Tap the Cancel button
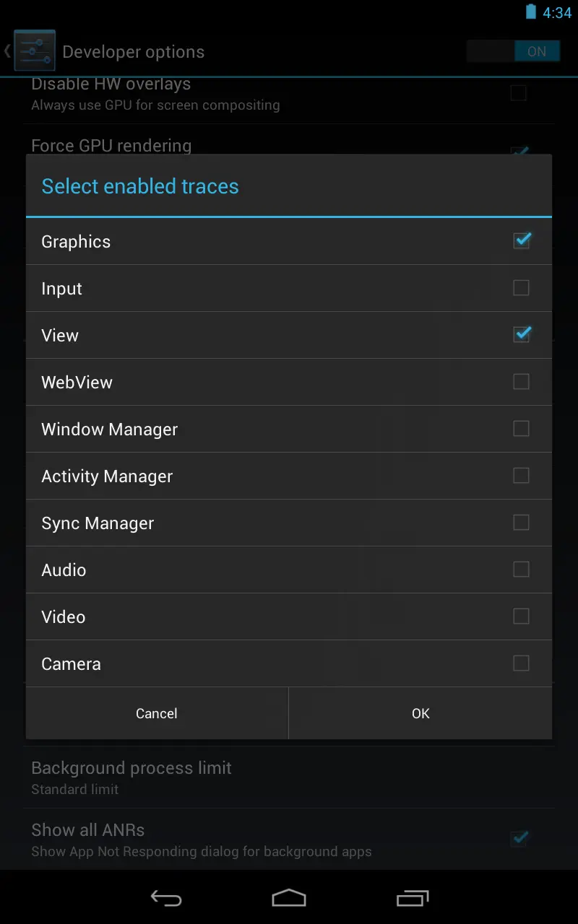 (x=157, y=713)
